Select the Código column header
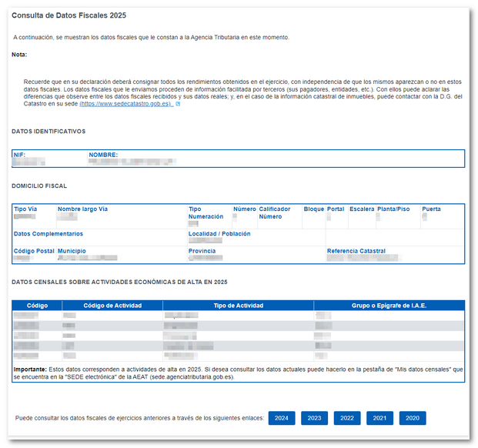Viewport: 478px width, 448px height. [x=37, y=306]
